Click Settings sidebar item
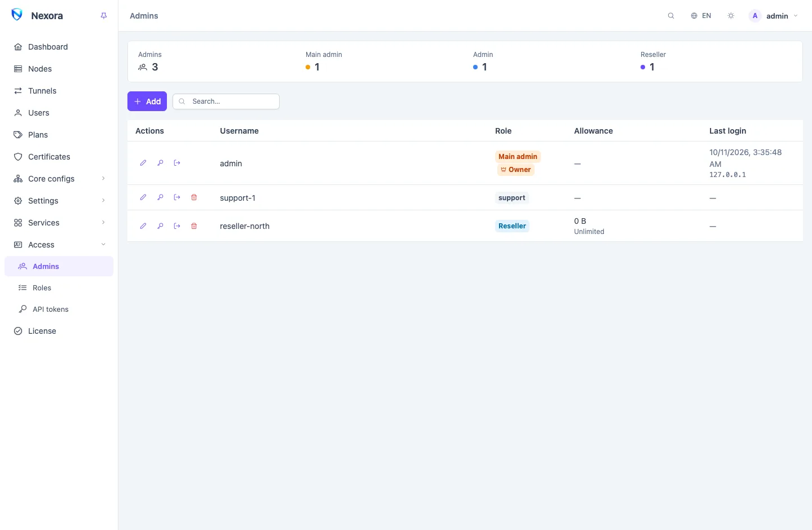 coord(59,201)
